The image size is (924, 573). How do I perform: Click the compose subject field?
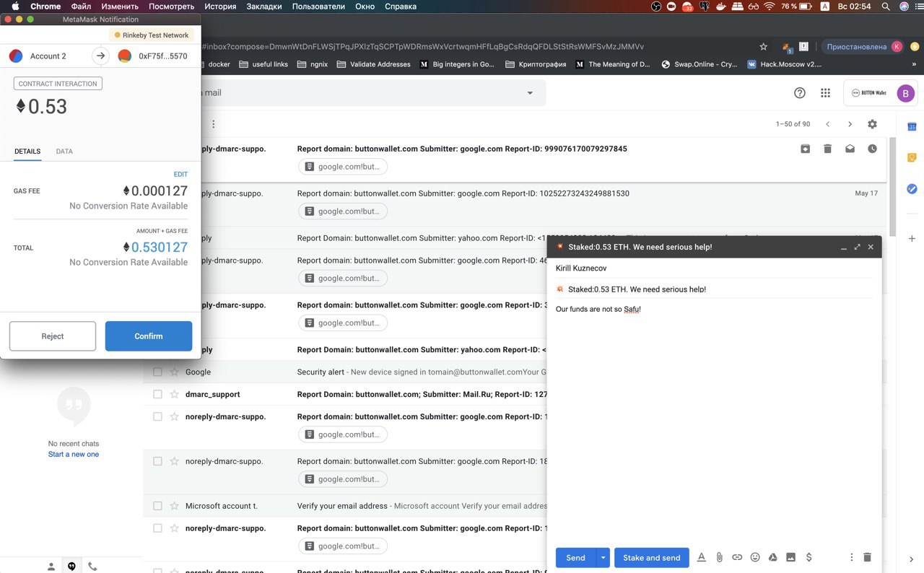click(x=714, y=289)
